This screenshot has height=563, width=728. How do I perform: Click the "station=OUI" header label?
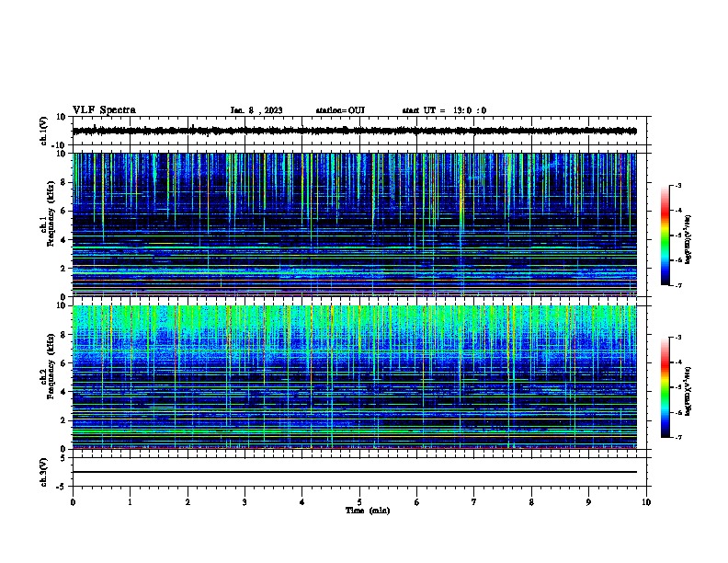pos(340,110)
